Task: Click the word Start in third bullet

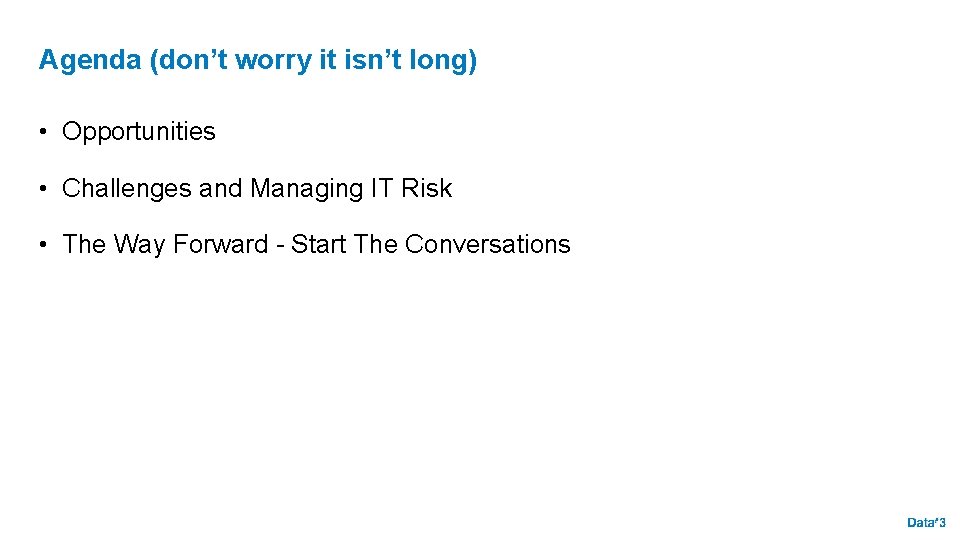Action: point(318,245)
